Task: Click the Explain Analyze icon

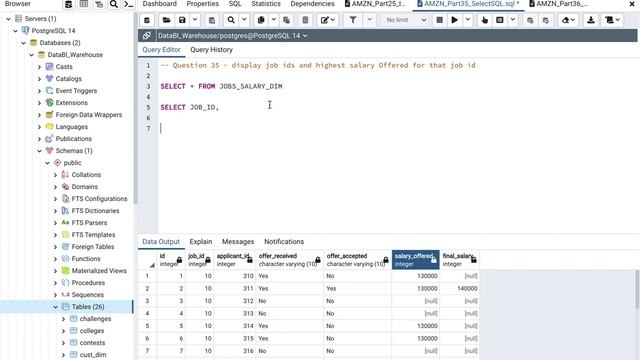Action: tap(500, 20)
